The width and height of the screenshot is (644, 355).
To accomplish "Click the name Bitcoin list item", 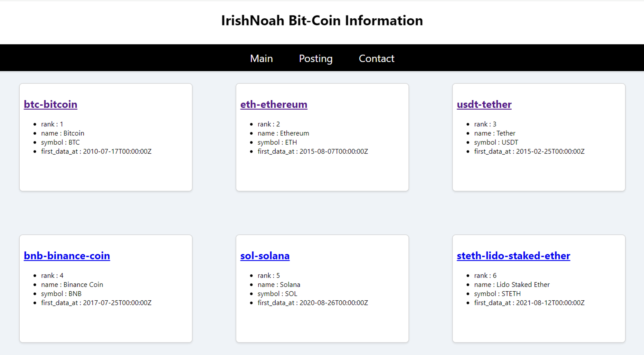I will (62, 133).
